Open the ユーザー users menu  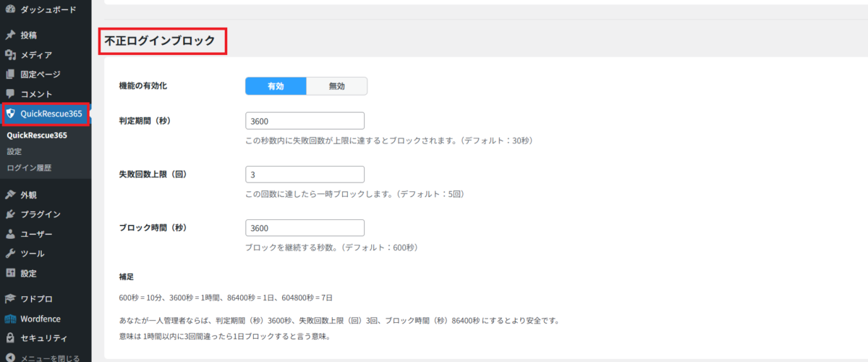point(36,234)
